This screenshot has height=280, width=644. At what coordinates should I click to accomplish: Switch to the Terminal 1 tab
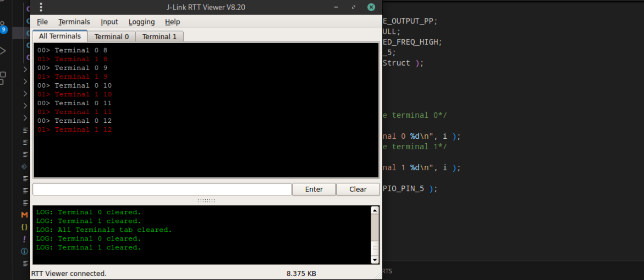point(159,37)
